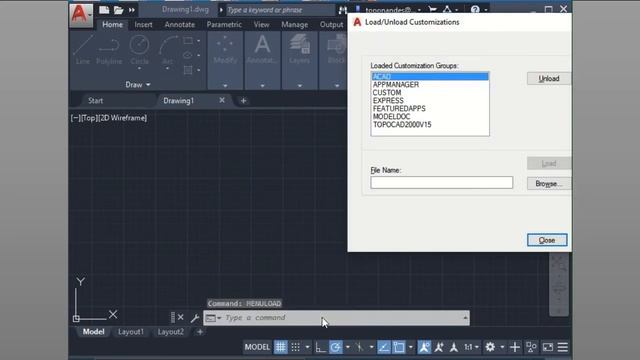Click the New drawing icon in Quick Access
The image size is (640, 360).
click(x=104, y=10)
